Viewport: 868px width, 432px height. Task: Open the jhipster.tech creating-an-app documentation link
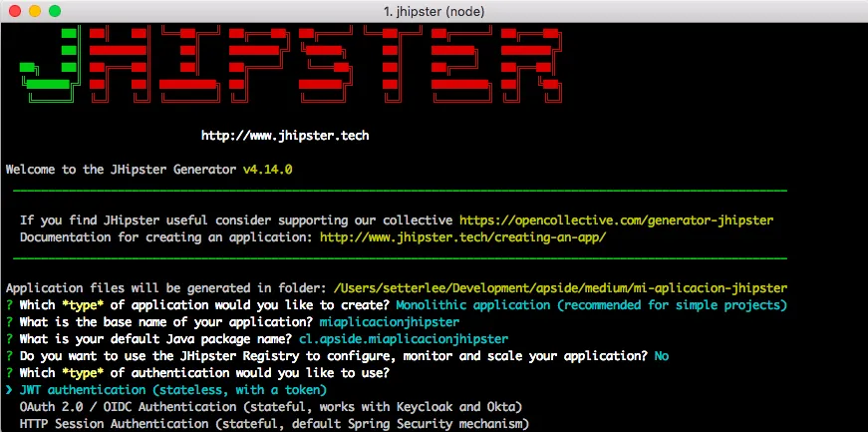(x=463, y=237)
